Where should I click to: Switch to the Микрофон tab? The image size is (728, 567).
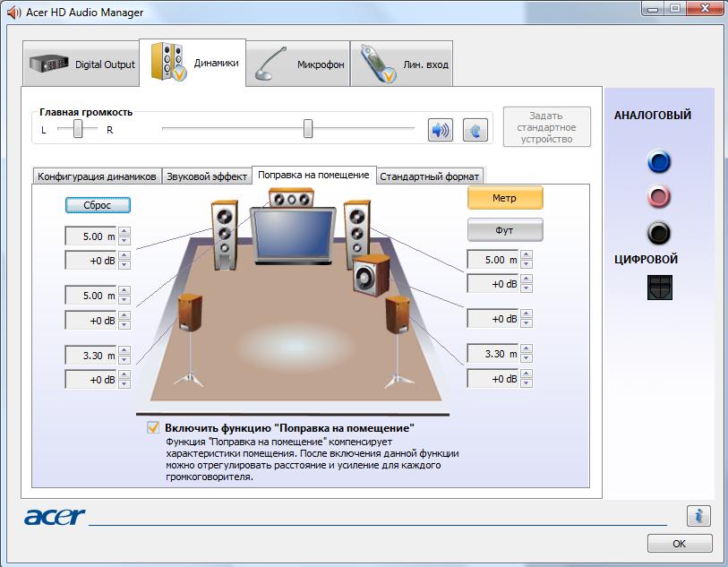(x=298, y=64)
